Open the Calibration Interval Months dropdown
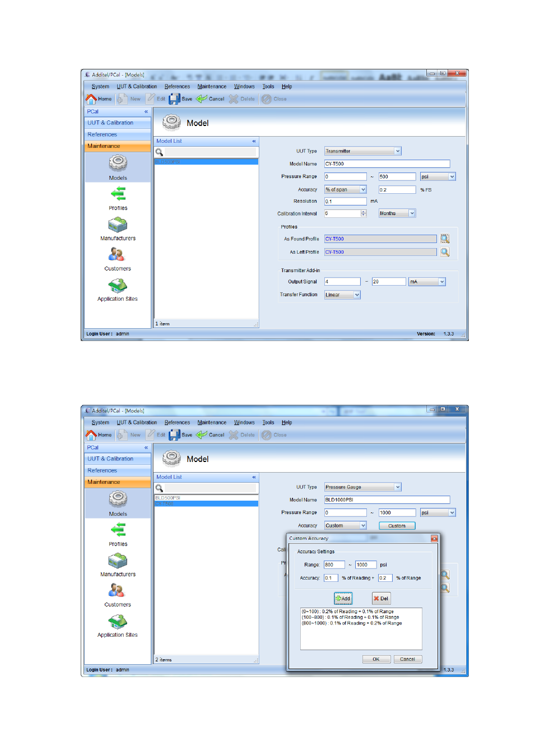 tap(412, 213)
